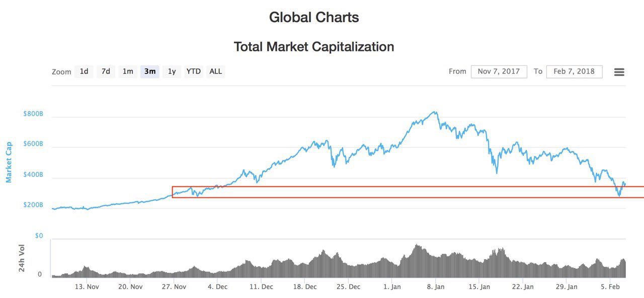Click the 18. Dec date axis label

(x=304, y=287)
